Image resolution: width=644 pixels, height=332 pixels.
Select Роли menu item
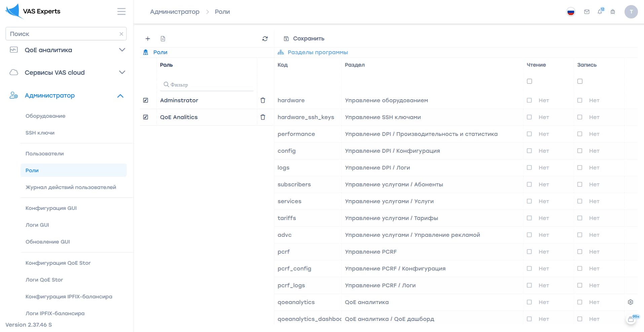click(74, 170)
